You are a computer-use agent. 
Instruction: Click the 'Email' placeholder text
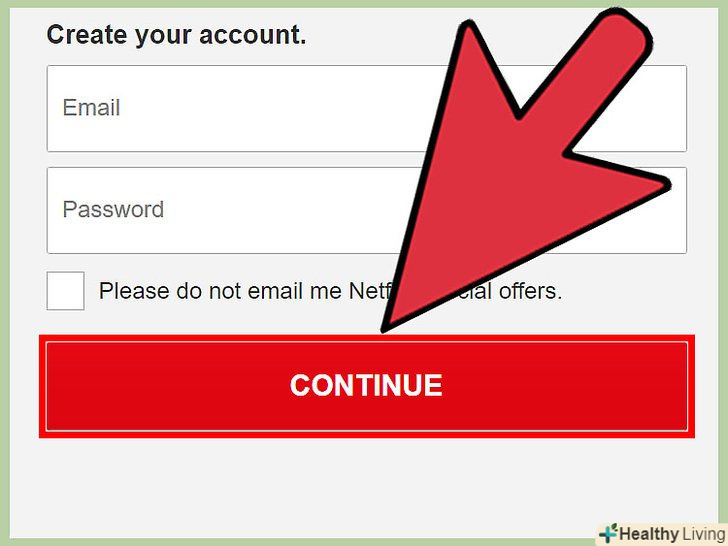click(x=91, y=108)
